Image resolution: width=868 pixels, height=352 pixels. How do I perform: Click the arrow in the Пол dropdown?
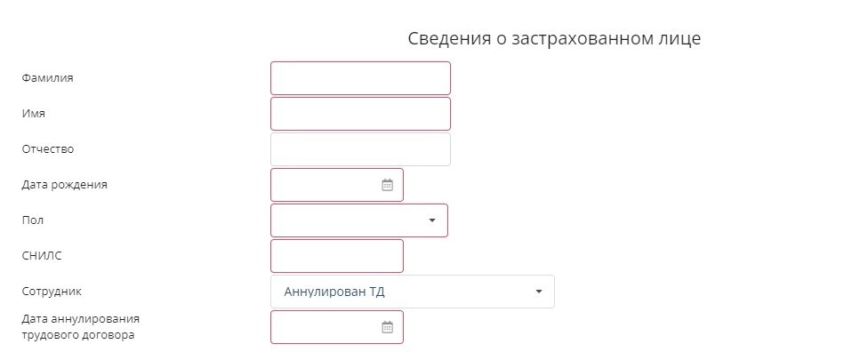coord(432,220)
